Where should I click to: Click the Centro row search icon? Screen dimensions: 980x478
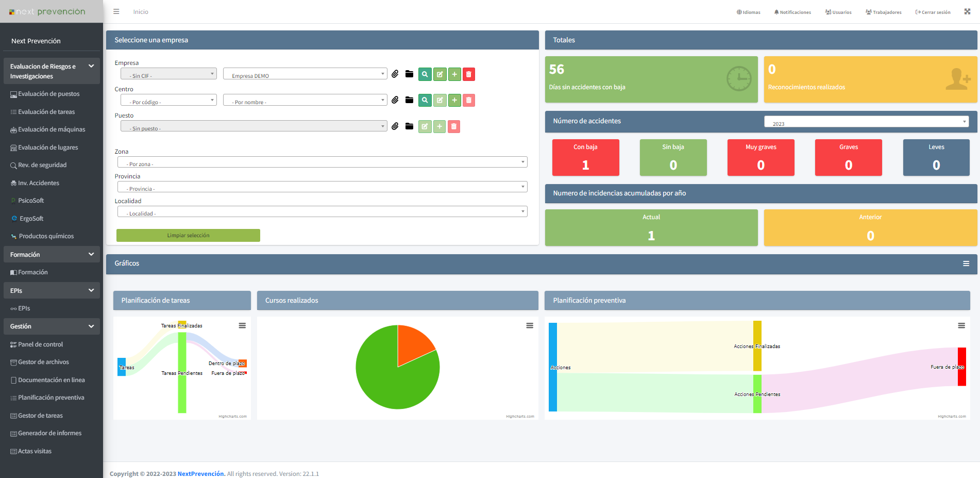pyautogui.click(x=425, y=100)
